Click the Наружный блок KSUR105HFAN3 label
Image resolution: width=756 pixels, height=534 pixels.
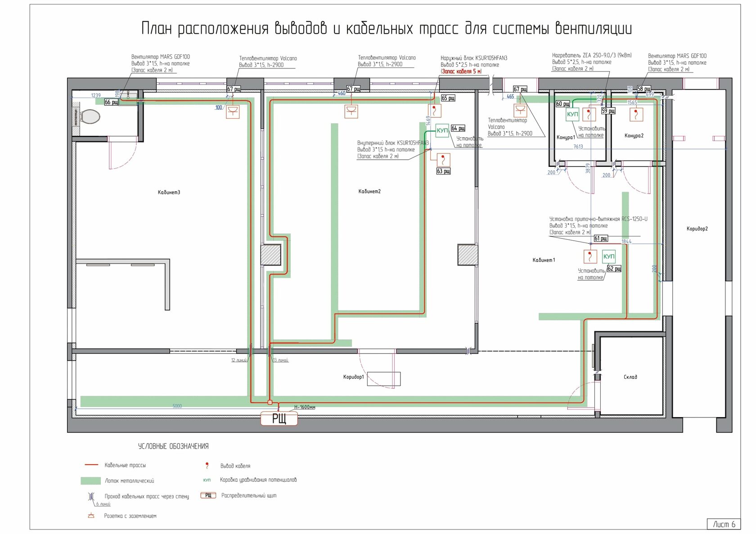[x=474, y=58]
